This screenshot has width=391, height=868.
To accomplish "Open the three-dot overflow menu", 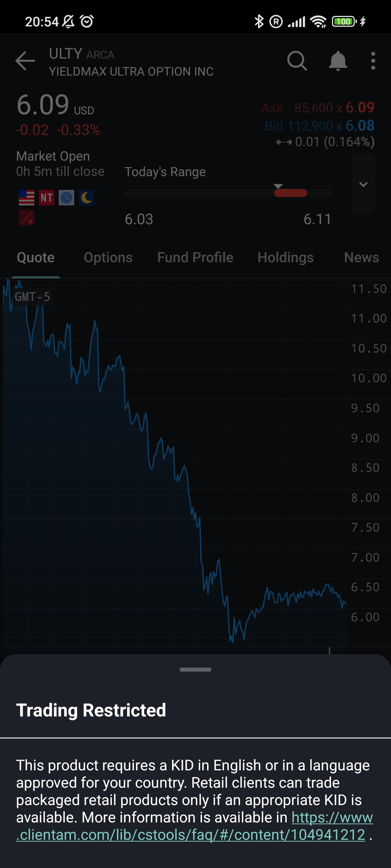I will [373, 60].
